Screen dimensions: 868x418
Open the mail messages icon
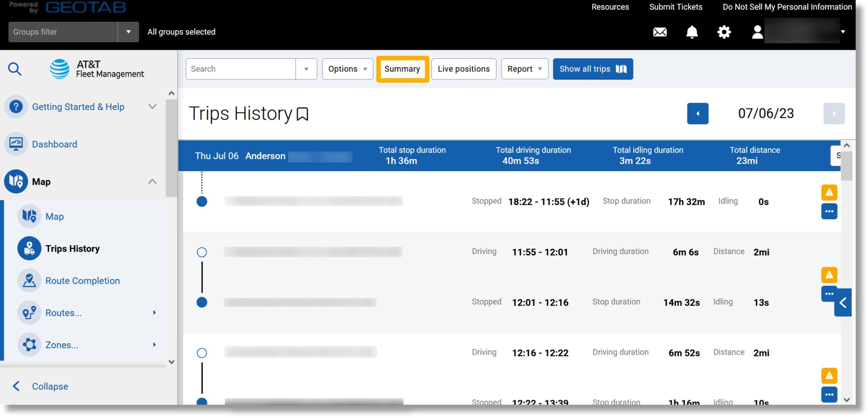coord(659,32)
